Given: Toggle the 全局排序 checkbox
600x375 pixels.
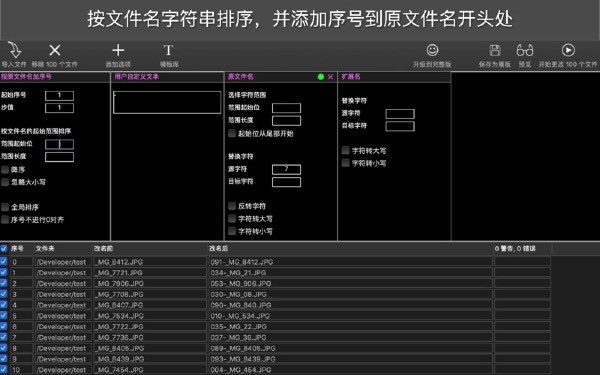Looking at the screenshot, I should point(5,207).
